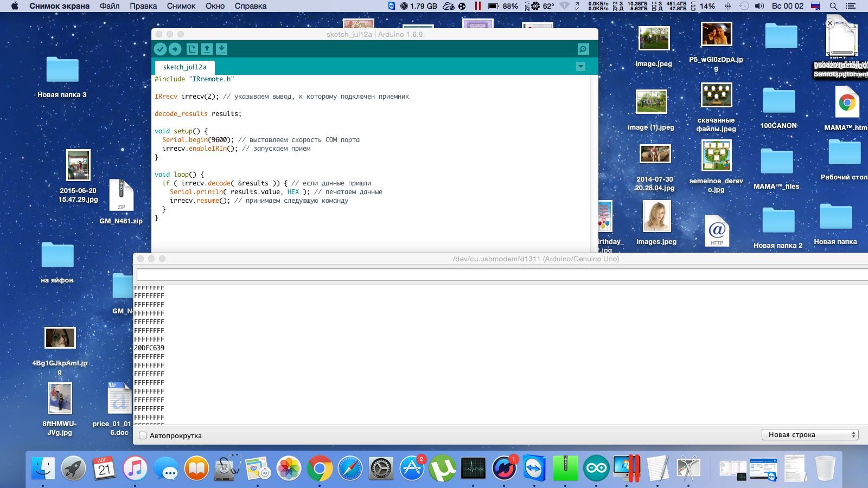Click the Upload arrow button in Arduino
The height and width of the screenshot is (488, 868).
pos(175,49)
